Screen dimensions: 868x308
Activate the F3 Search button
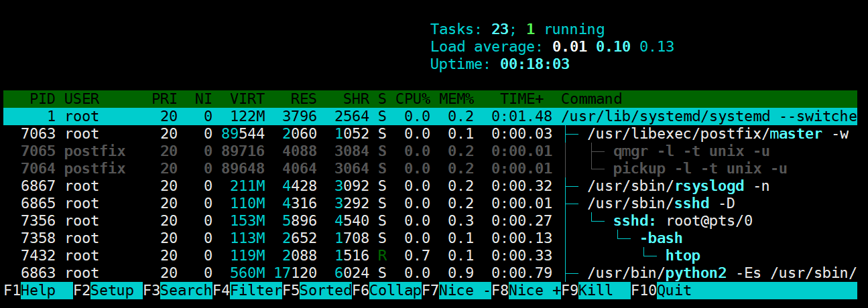coord(178,291)
